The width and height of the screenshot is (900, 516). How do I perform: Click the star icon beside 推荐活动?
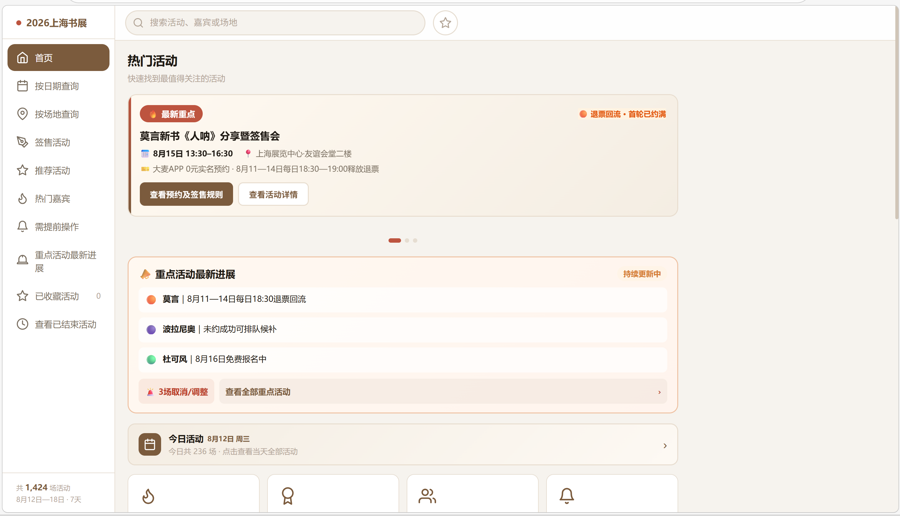pyautogui.click(x=22, y=170)
